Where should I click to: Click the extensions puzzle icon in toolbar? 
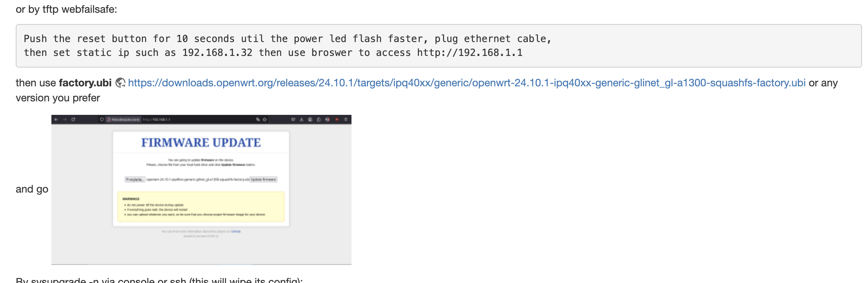tap(318, 119)
